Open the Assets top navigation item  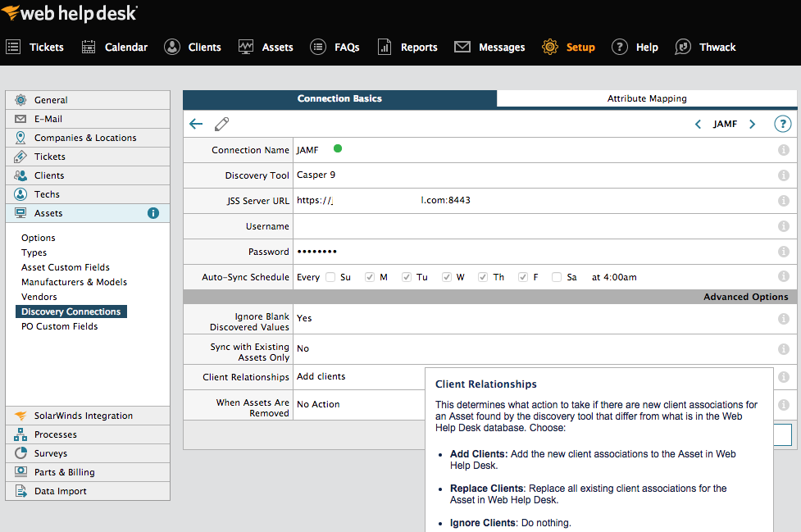point(266,47)
